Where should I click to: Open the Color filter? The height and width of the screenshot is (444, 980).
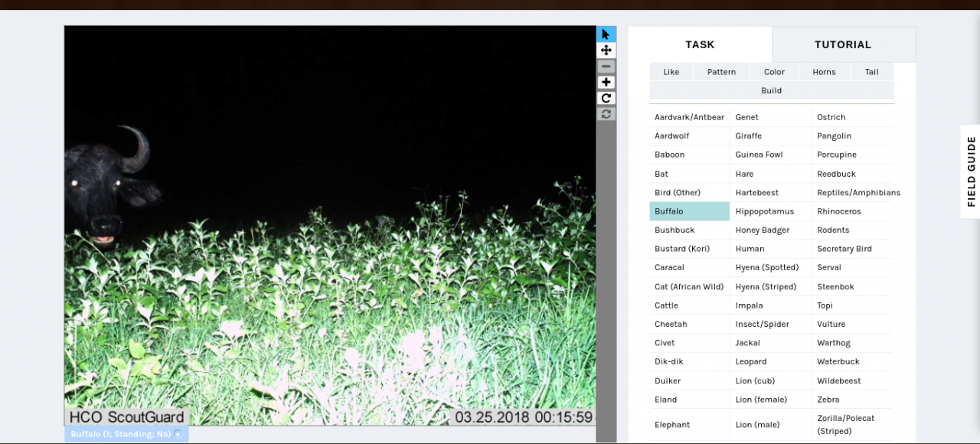(774, 72)
